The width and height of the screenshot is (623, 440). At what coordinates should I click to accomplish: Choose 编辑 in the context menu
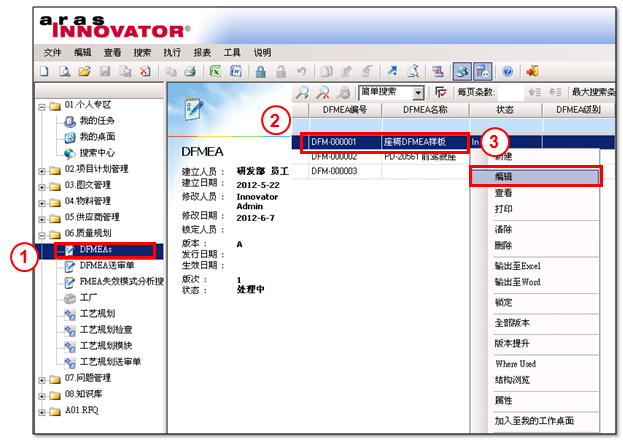point(535,176)
